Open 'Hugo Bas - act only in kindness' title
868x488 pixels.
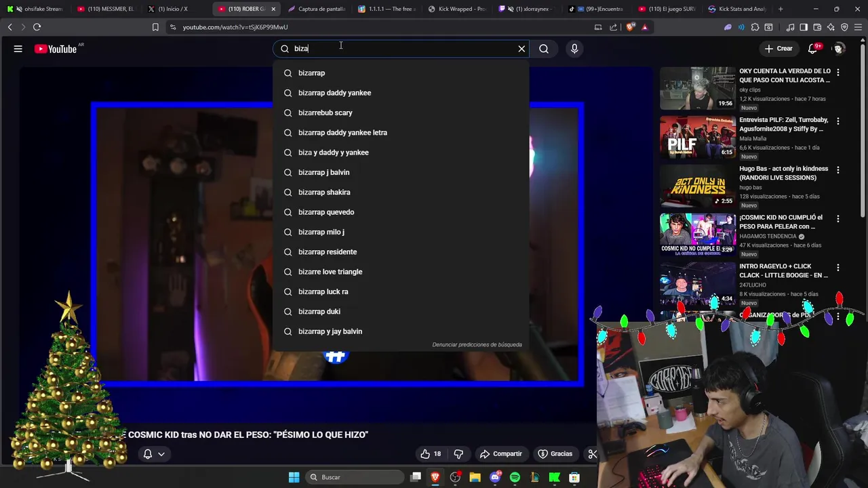coord(784,173)
